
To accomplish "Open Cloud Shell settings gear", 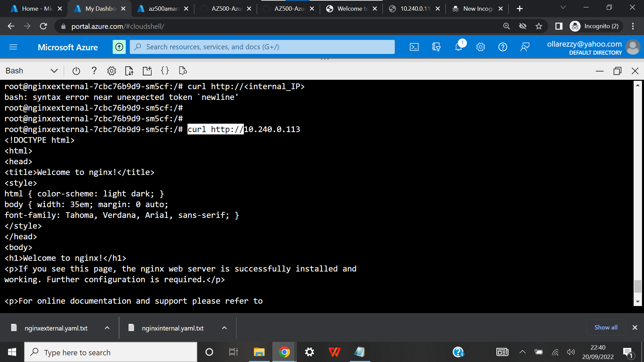I will tap(111, 71).
